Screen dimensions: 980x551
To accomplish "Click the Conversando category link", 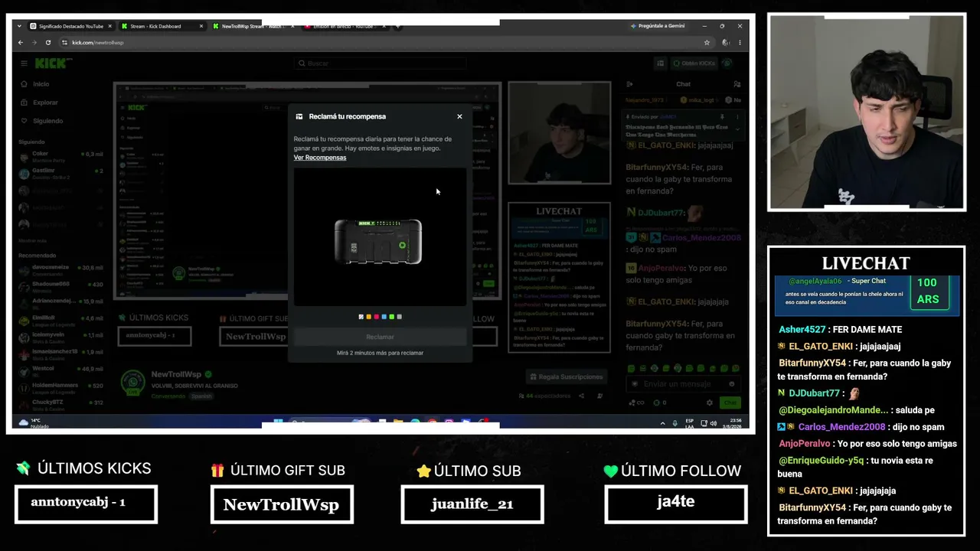I will click(x=169, y=396).
